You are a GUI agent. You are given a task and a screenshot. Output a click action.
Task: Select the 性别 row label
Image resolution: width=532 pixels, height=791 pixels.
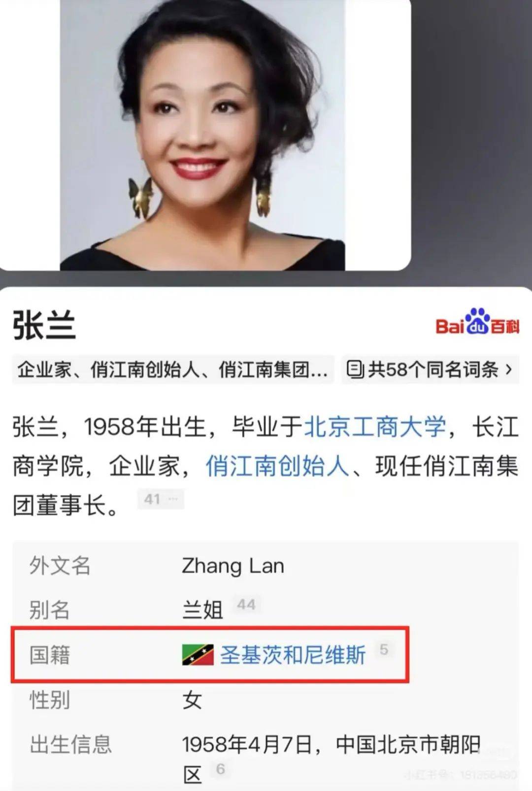point(50,700)
